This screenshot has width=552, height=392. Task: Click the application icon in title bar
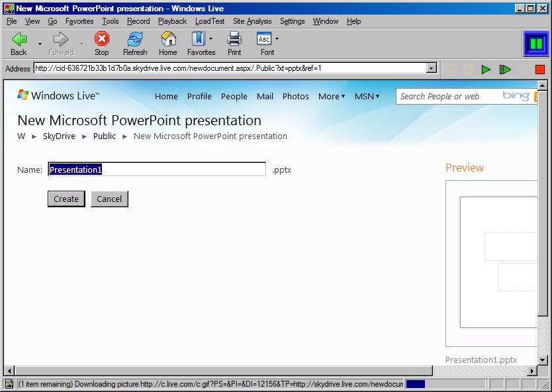[x=9, y=9]
